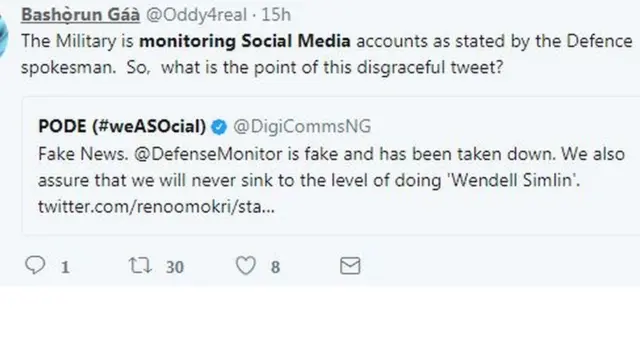Click the like count showing 8

tap(276, 267)
